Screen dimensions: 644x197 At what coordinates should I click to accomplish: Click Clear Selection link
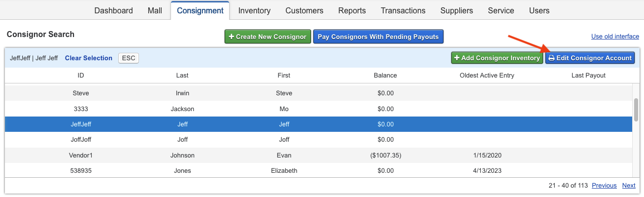(89, 58)
